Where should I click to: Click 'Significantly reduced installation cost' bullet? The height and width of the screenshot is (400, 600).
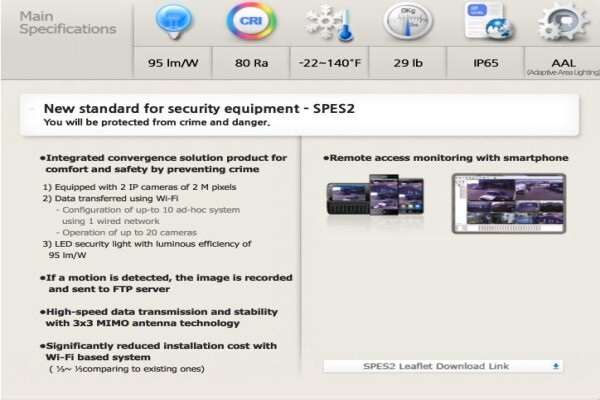pos(158,351)
